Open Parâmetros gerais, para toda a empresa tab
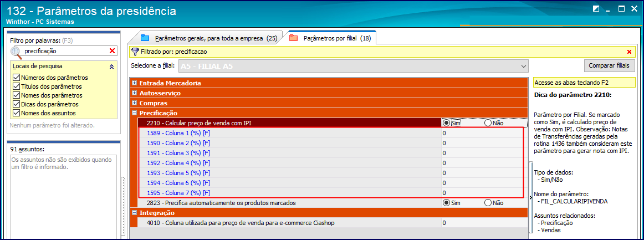This screenshot has height=240, width=644. (x=209, y=39)
